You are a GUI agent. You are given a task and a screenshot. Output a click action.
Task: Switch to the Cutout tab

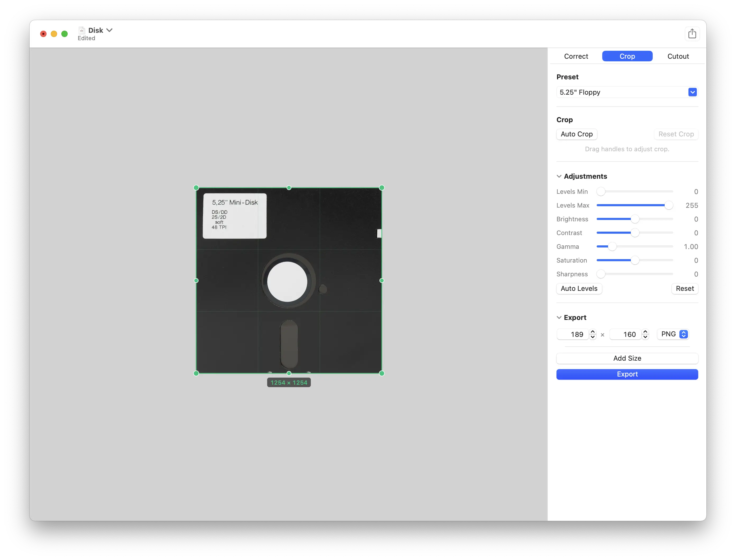click(678, 56)
